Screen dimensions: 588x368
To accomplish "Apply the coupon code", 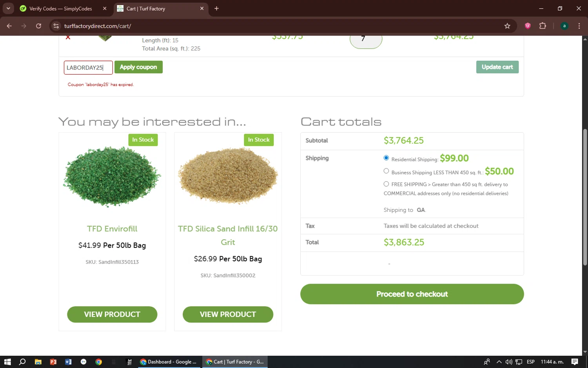I will click(x=138, y=67).
